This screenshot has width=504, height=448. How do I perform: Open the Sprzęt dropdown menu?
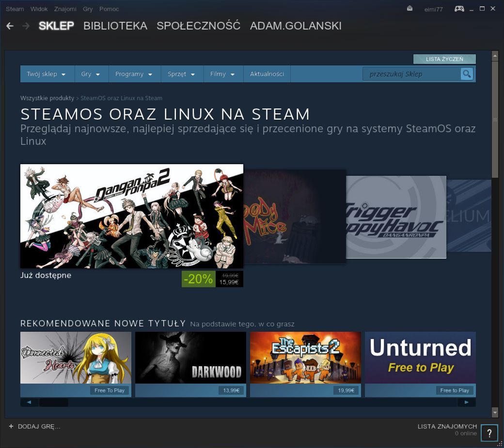point(182,74)
